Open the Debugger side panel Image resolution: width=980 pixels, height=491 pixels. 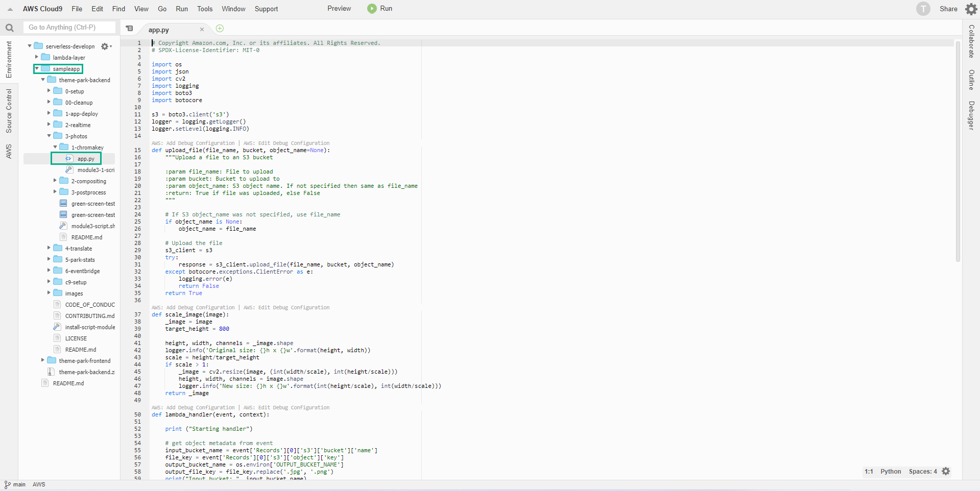pyautogui.click(x=971, y=115)
